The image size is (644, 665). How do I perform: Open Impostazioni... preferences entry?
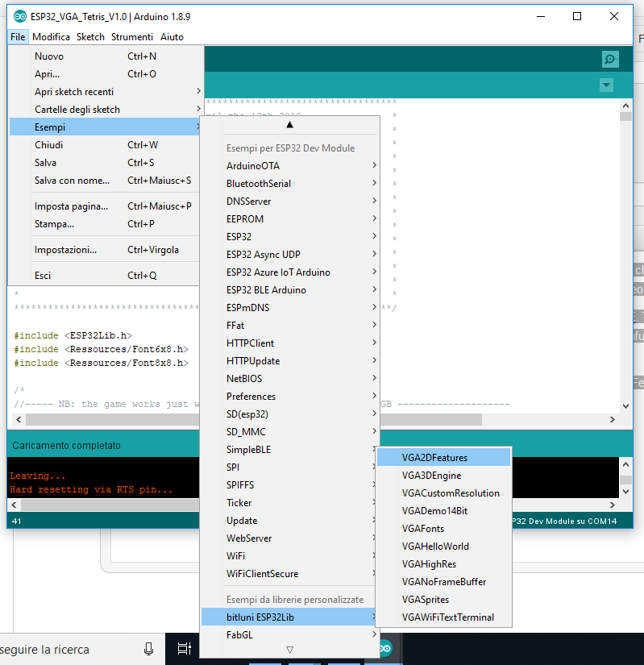104,250
